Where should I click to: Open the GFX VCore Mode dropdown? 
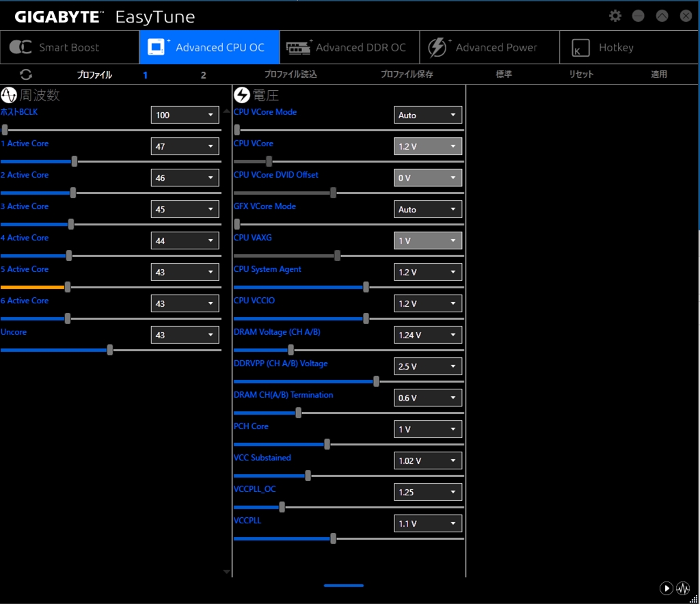point(428,209)
